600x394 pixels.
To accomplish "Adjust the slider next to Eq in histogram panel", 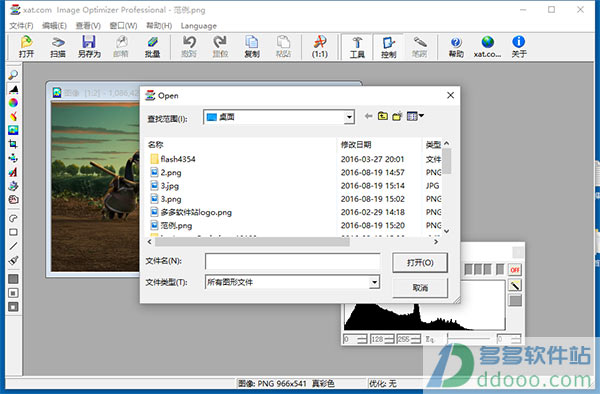I will (x=469, y=339).
